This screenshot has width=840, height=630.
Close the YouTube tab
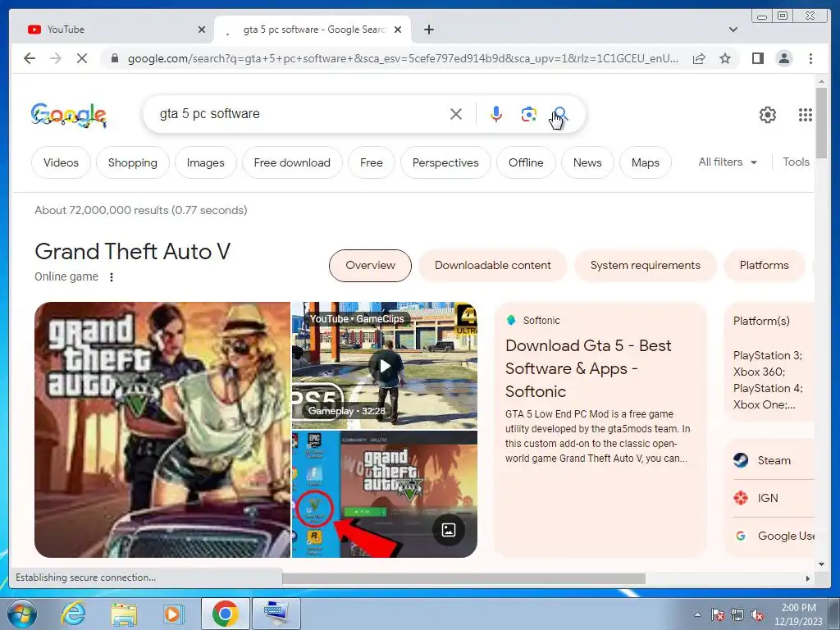pyautogui.click(x=202, y=30)
